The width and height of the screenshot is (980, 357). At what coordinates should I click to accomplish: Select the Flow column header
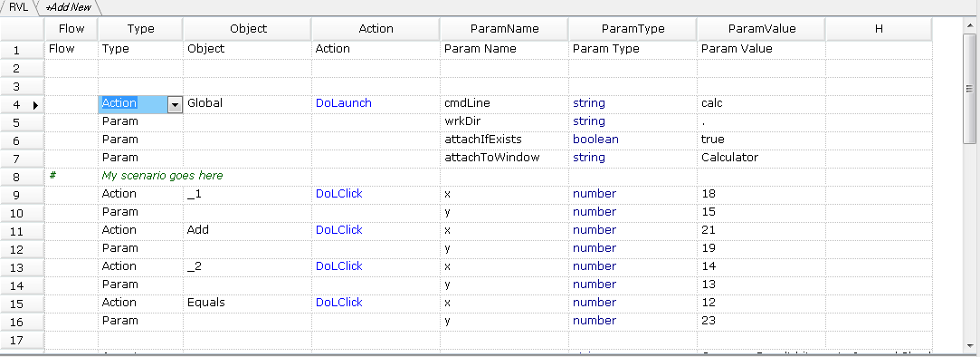[x=71, y=29]
